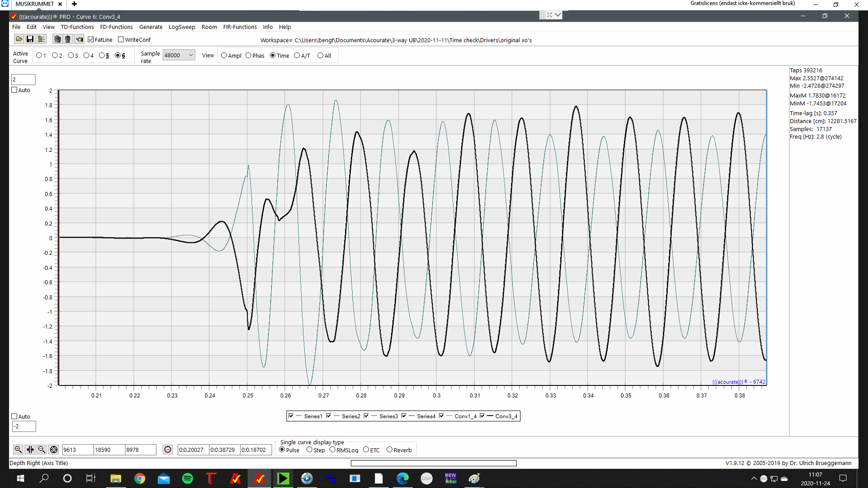
Task: Hide Conv3_4 in the legend
Action: coord(482,416)
